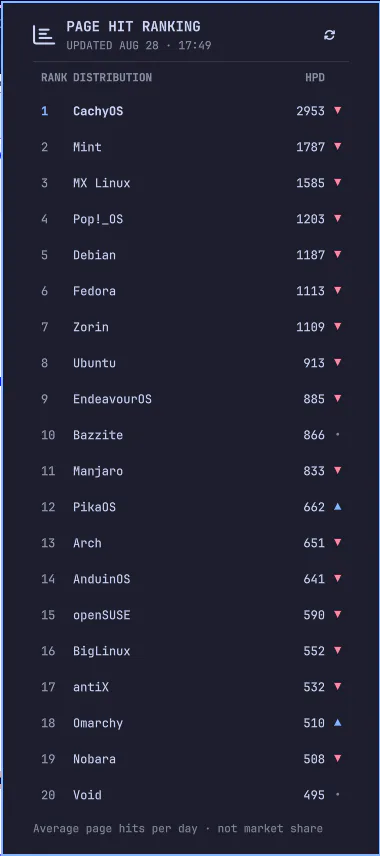This screenshot has height=856, width=380.
Task: Click the blue up arrow beside Omarchy
Action: click(x=337, y=723)
